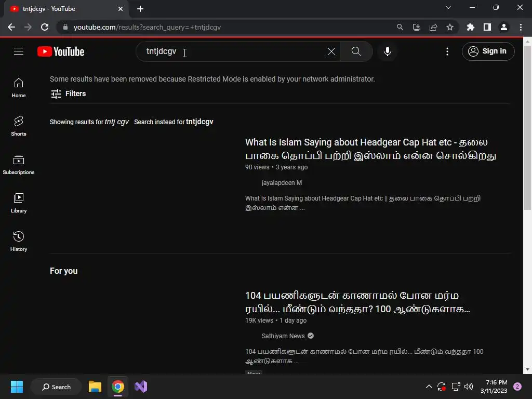Open Library in the sidebar
532x399 pixels.
(19, 203)
